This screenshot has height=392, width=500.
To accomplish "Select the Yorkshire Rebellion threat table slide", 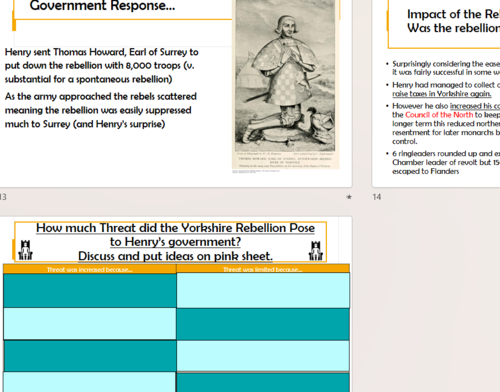I will [x=176, y=304].
